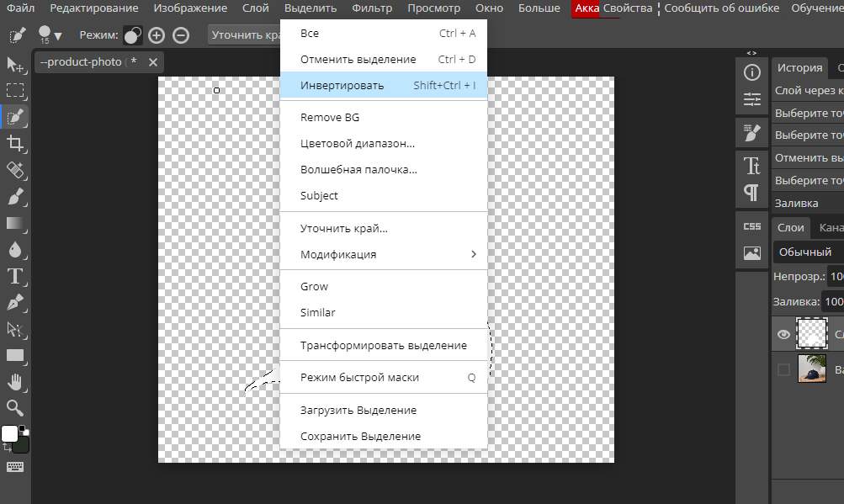Choose the rectangular marquee selection tool
The height and width of the screenshot is (504, 844).
[x=15, y=91]
